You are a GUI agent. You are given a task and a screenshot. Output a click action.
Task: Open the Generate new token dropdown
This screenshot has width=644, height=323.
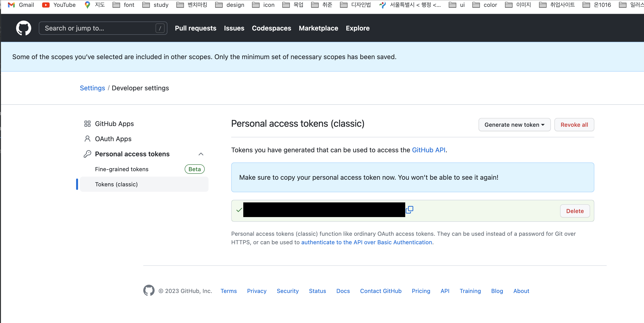click(x=514, y=125)
